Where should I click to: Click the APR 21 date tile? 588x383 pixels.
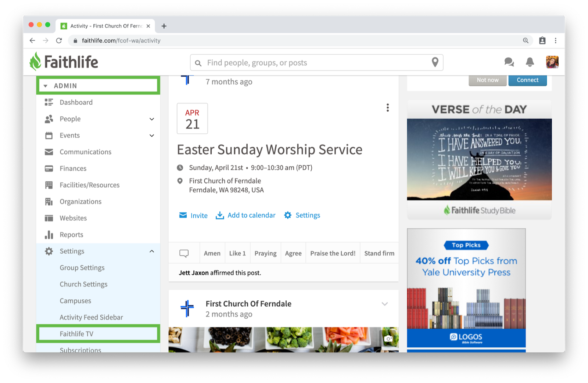(192, 119)
